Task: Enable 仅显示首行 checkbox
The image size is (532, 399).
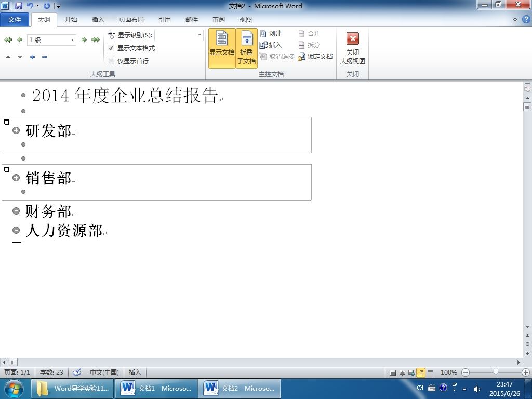Action: [111, 61]
